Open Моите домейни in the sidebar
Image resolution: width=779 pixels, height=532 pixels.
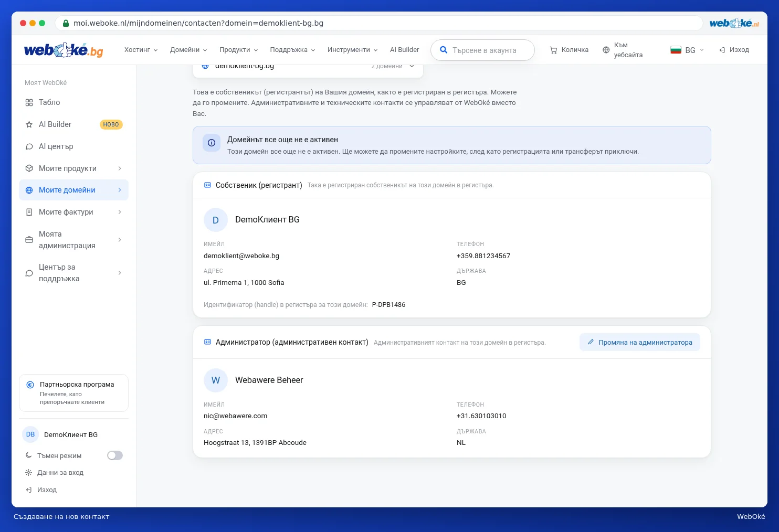(x=73, y=190)
